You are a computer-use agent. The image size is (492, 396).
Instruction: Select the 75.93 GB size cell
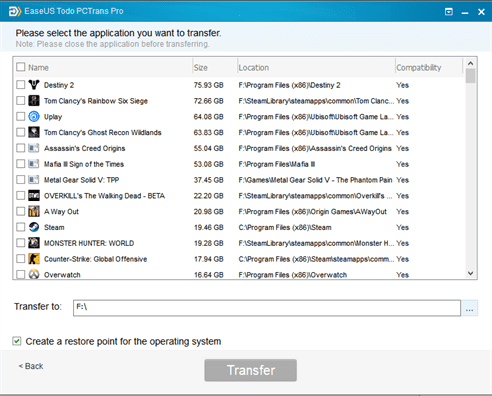(209, 85)
